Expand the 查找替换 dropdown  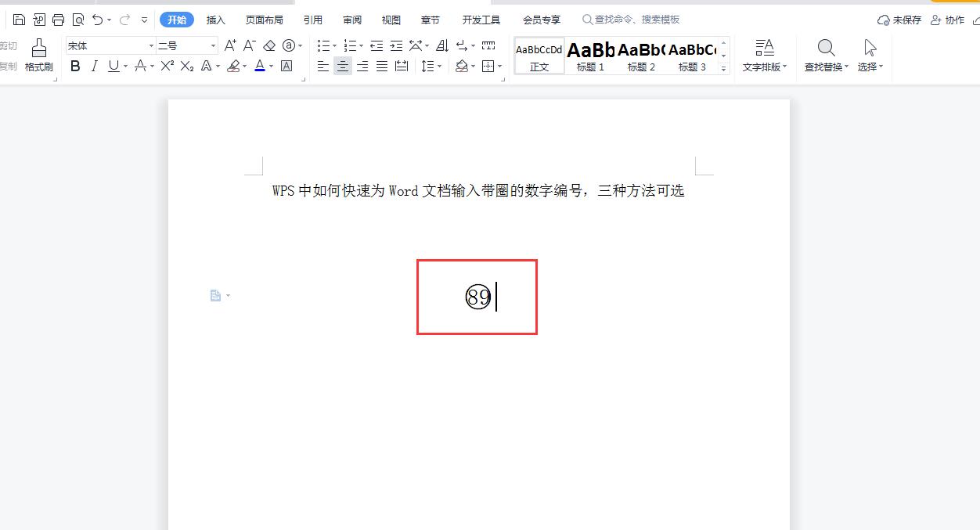(847, 67)
